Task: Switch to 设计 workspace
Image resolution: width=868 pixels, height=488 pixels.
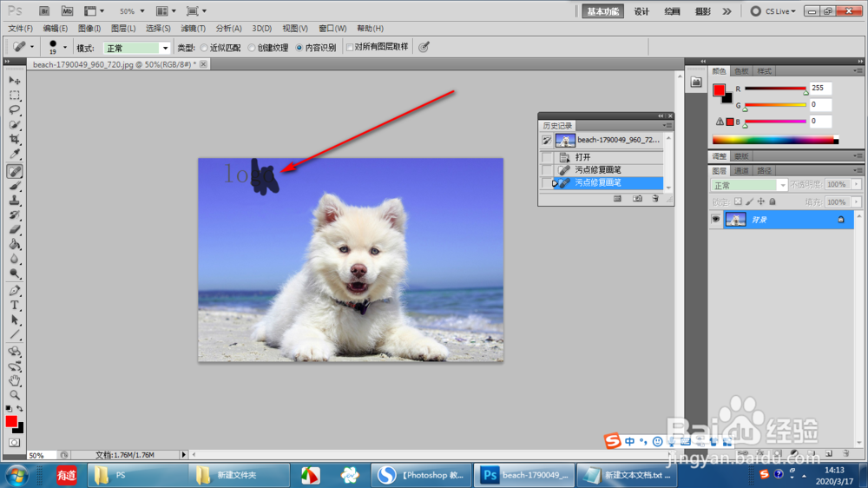Action: coord(641,11)
